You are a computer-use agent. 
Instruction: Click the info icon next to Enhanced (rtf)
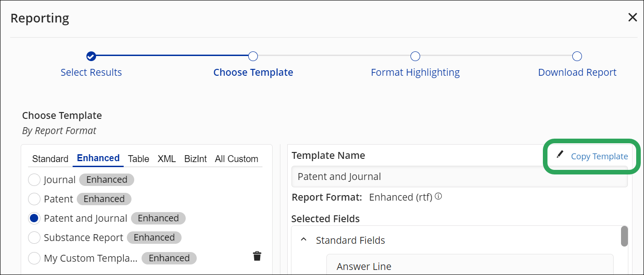coord(438,196)
